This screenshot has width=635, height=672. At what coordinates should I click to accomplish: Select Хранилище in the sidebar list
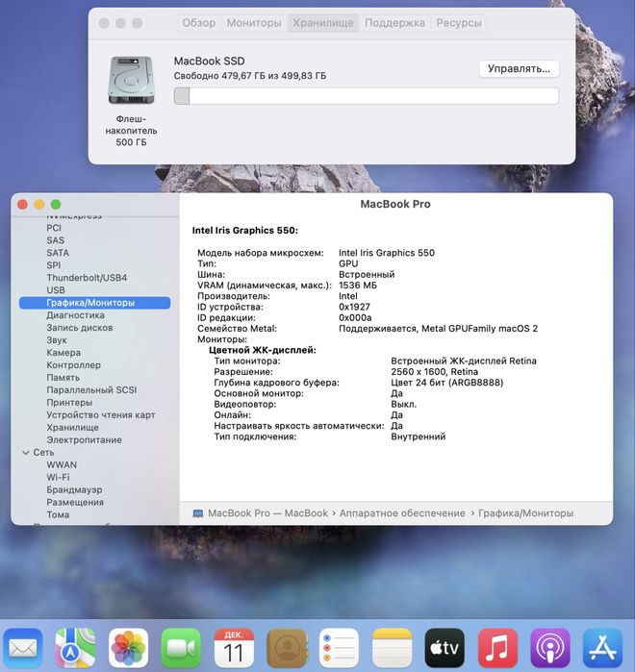pyautogui.click(x=72, y=427)
